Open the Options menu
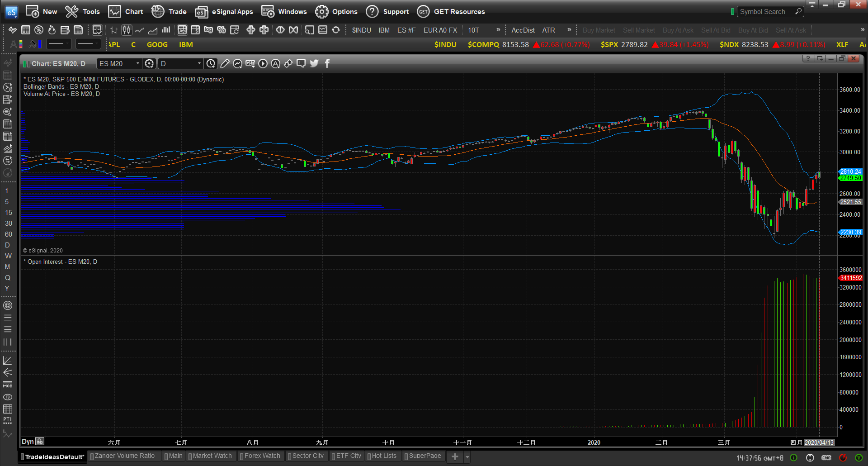Screen dimensions: 868x466 [x=336, y=12]
